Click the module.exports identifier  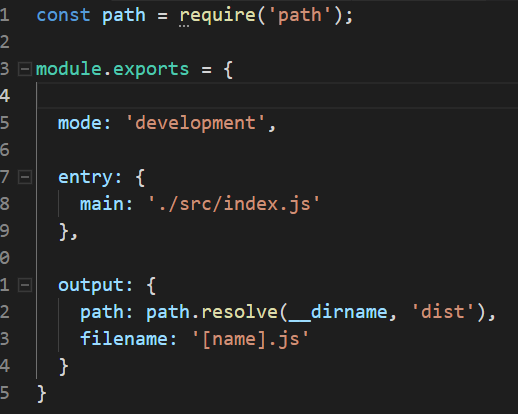point(112,69)
